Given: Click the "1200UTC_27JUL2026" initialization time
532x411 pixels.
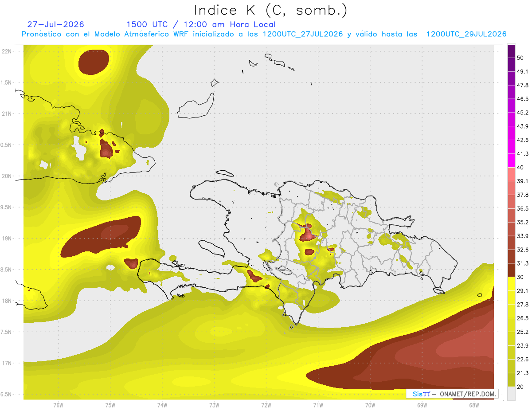Looking at the screenshot, I should 302,34.
